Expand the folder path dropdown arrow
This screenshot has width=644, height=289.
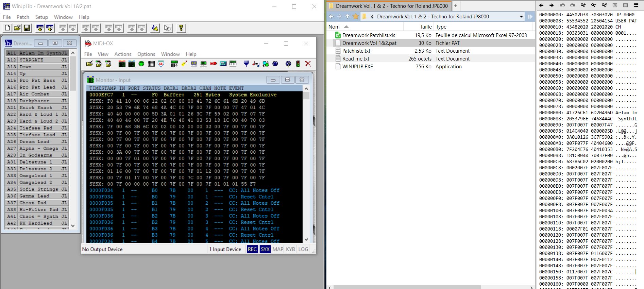(521, 17)
